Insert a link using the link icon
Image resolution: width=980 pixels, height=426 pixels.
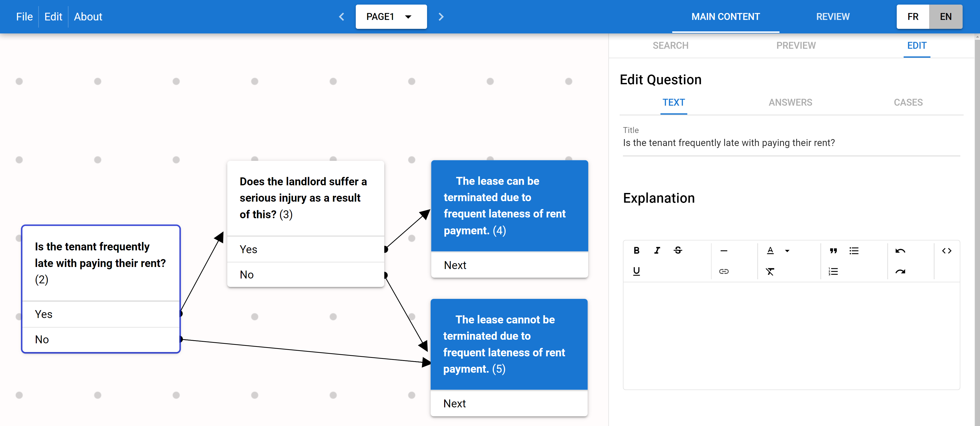click(724, 271)
